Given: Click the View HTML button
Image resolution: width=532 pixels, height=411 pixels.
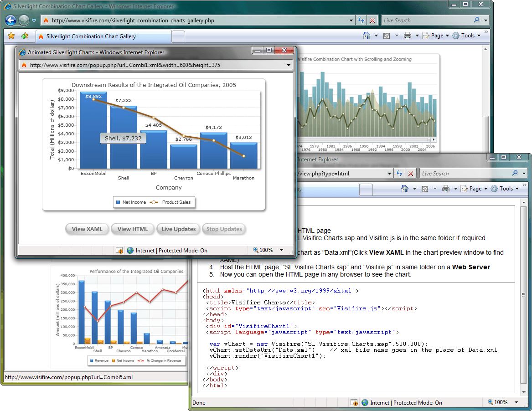Looking at the screenshot, I should (133, 229).
